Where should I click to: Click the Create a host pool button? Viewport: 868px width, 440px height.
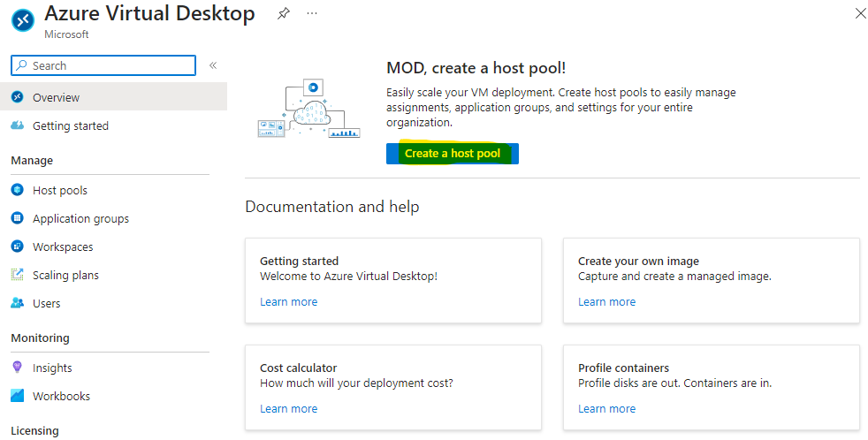453,154
